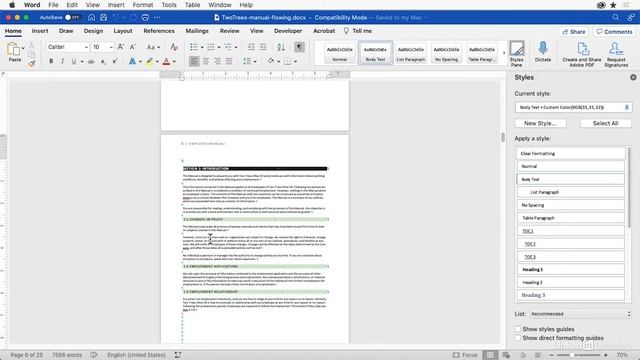This screenshot has width=640, height=360.
Task: Check Show styles guides checkbox
Action: [518, 329]
